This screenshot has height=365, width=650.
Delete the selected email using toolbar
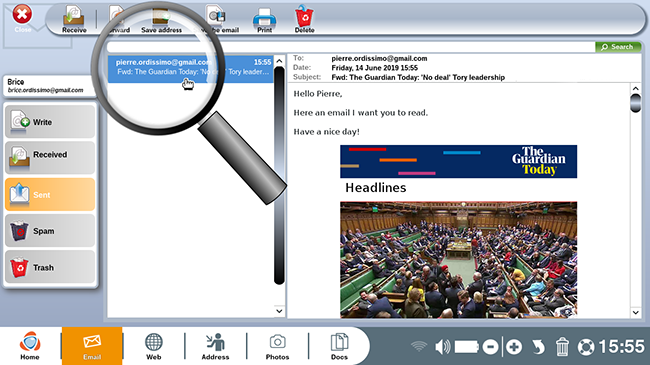coord(304,19)
